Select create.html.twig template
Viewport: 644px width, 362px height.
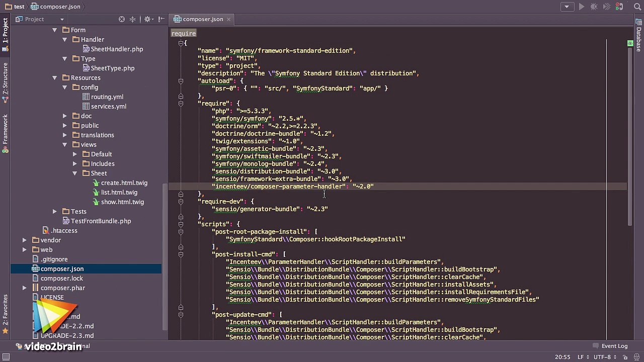point(120,183)
